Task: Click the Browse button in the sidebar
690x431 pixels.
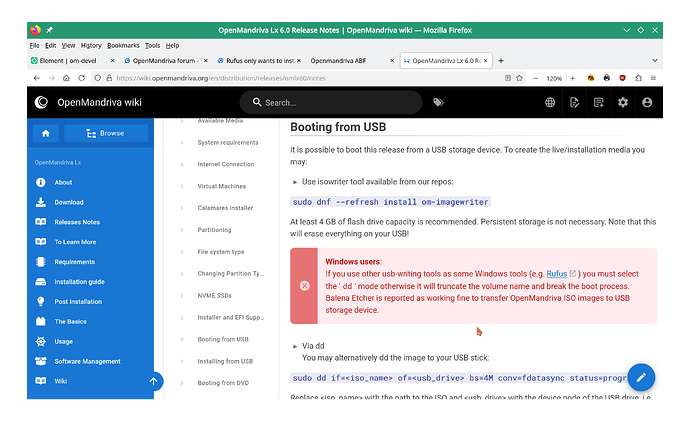Action: 106,133
